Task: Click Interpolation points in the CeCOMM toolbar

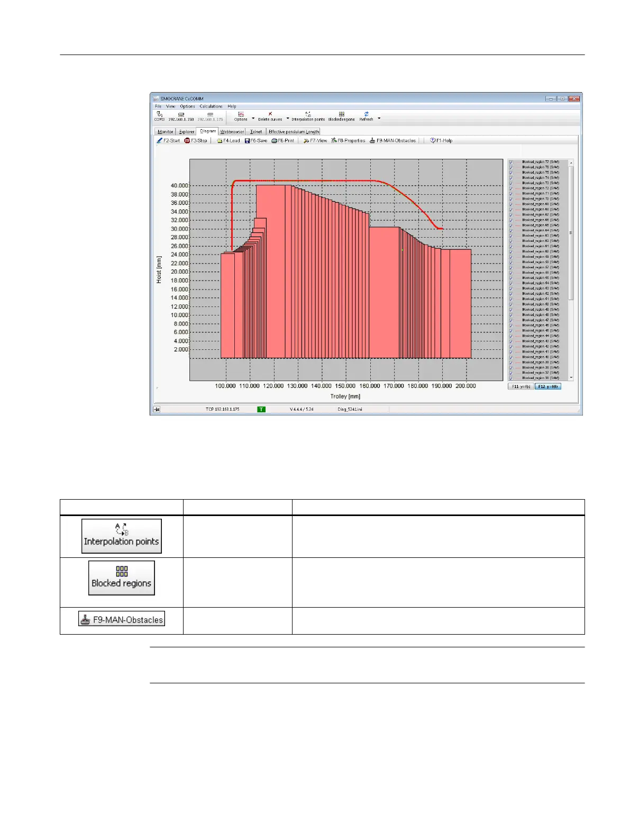Action: 308,116
